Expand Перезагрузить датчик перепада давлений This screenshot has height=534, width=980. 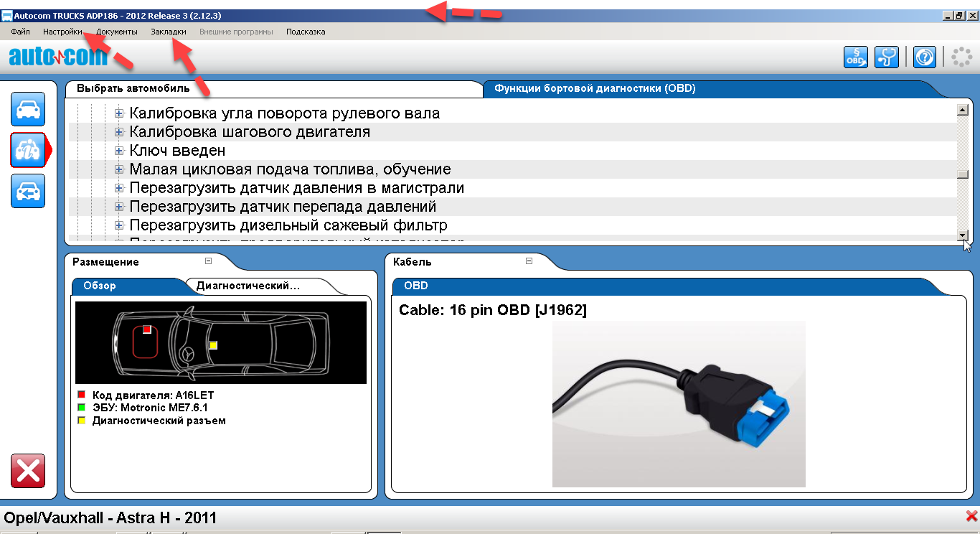[119, 207]
